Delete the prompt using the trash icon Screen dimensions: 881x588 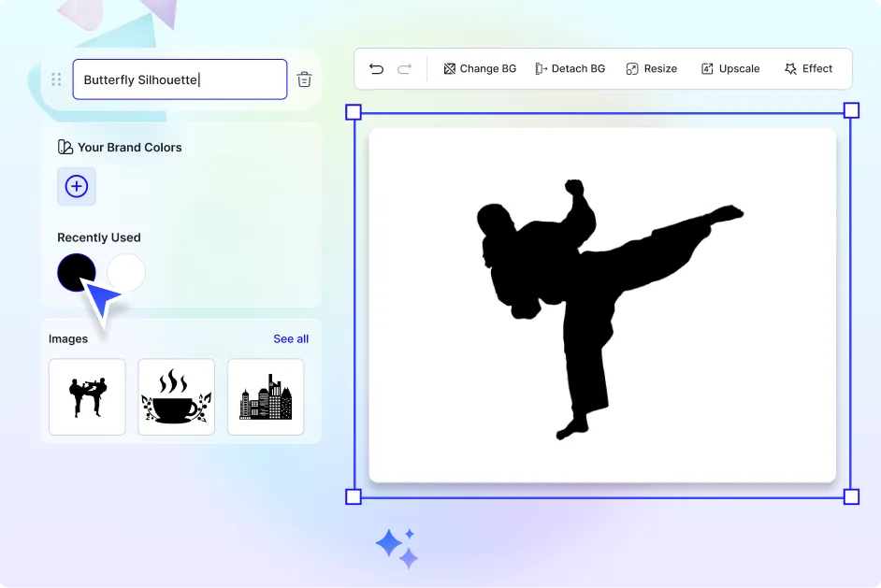click(x=304, y=79)
